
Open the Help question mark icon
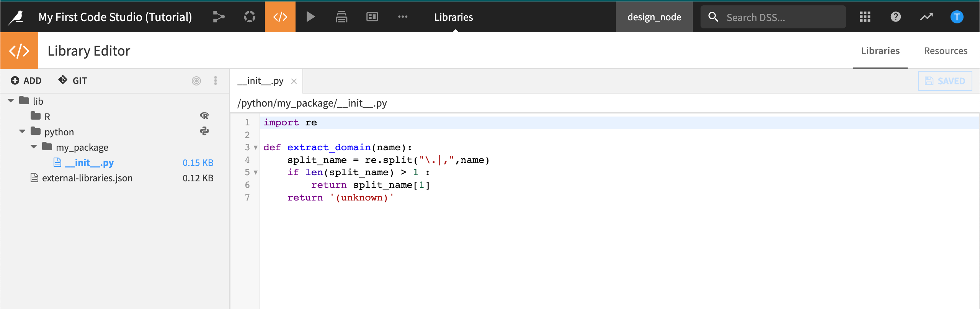tap(896, 17)
